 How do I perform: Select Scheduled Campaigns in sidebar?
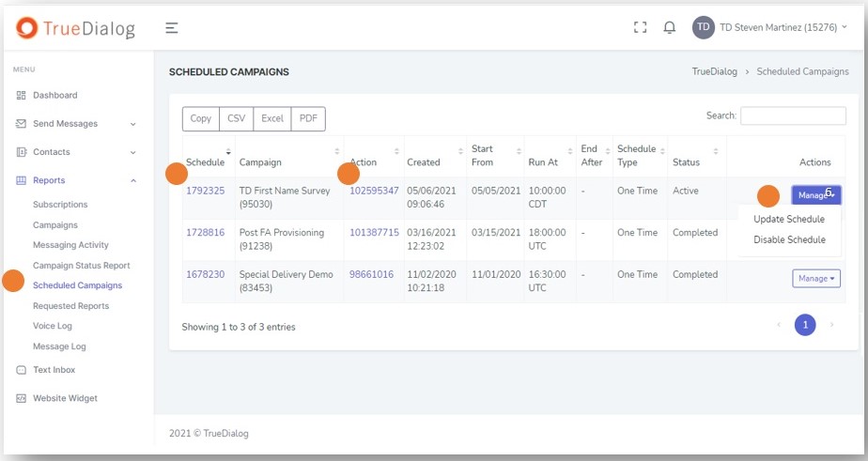[x=77, y=285]
